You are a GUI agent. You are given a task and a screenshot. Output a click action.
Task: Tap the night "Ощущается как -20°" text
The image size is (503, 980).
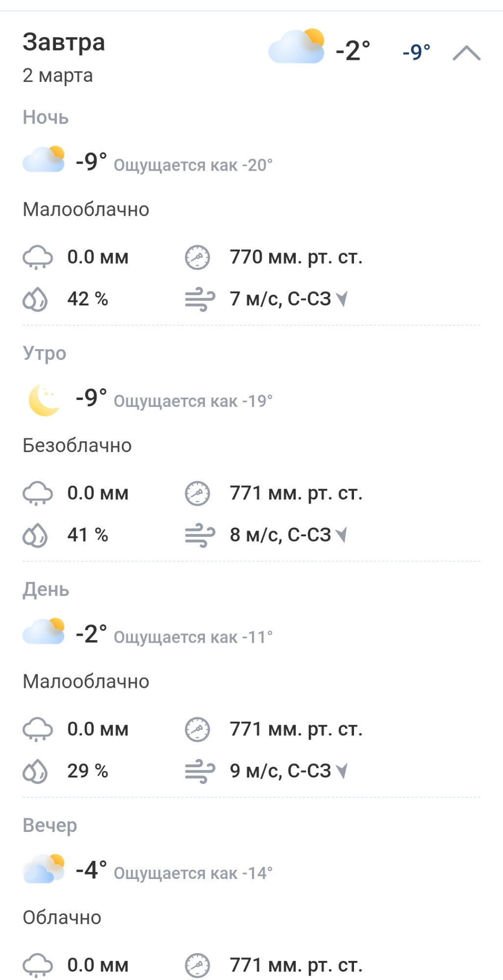[193, 165]
